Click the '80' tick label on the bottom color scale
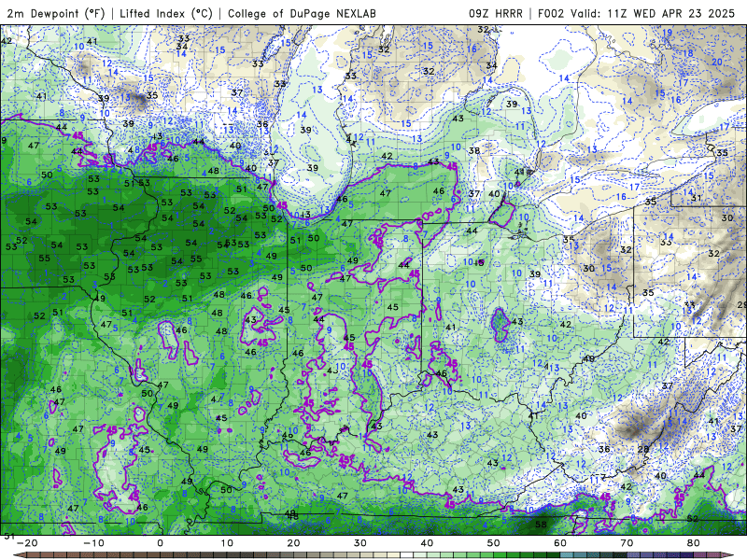Screen dimensions: 747x560 click(694, 543)
